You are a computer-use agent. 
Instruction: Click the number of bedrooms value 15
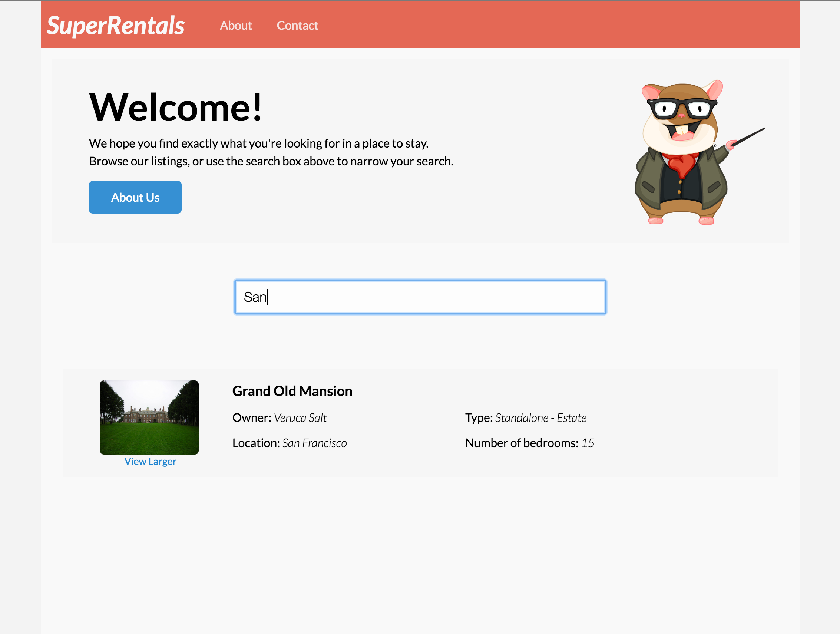point(588,443)
